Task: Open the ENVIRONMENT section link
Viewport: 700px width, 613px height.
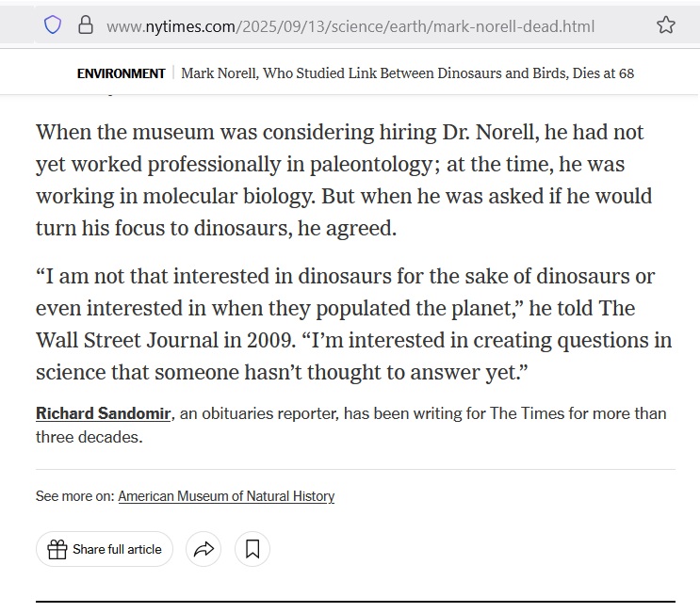Action: (121, 73)
